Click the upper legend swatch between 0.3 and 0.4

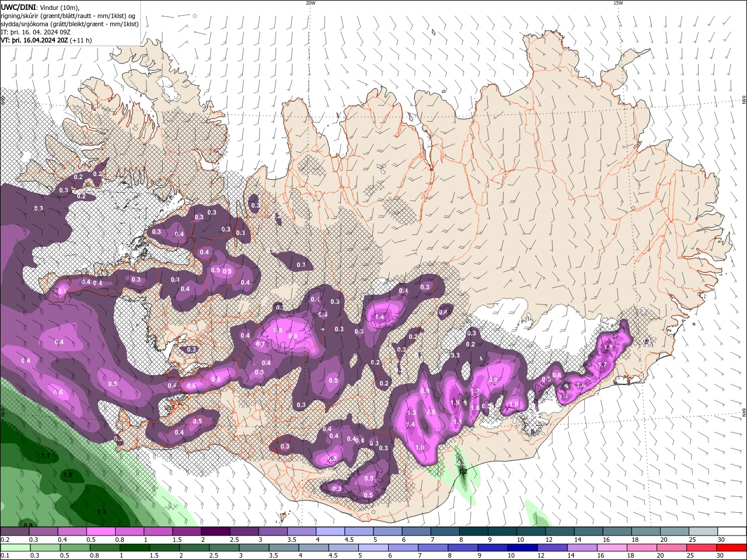[x=43, y=531]
